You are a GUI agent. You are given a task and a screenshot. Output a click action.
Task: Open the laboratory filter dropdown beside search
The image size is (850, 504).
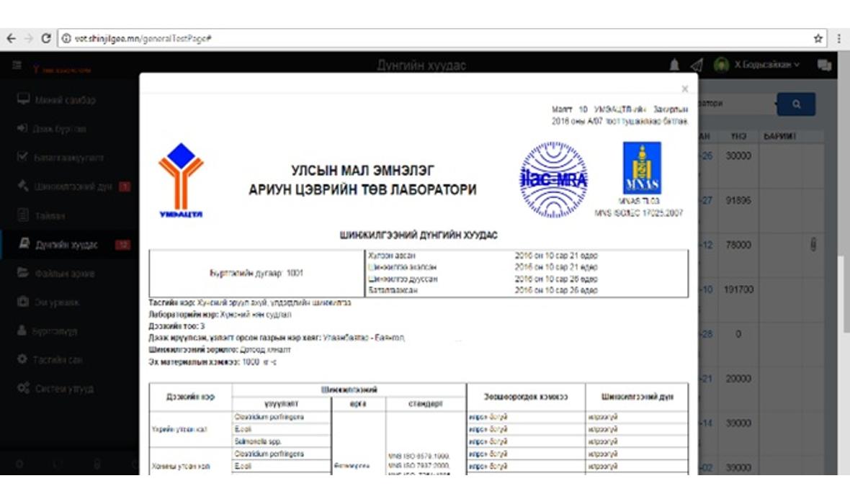coord(737,104)
